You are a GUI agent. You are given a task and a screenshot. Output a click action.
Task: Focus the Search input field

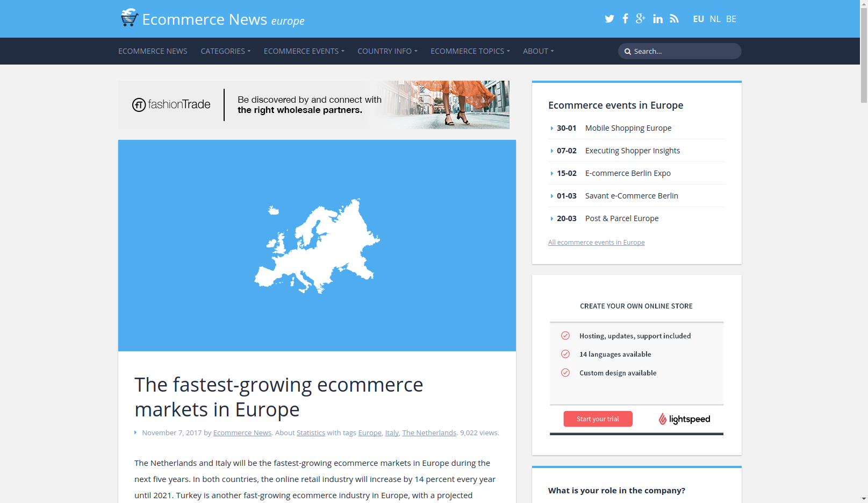pyautogui.click(x=679, y=51)
